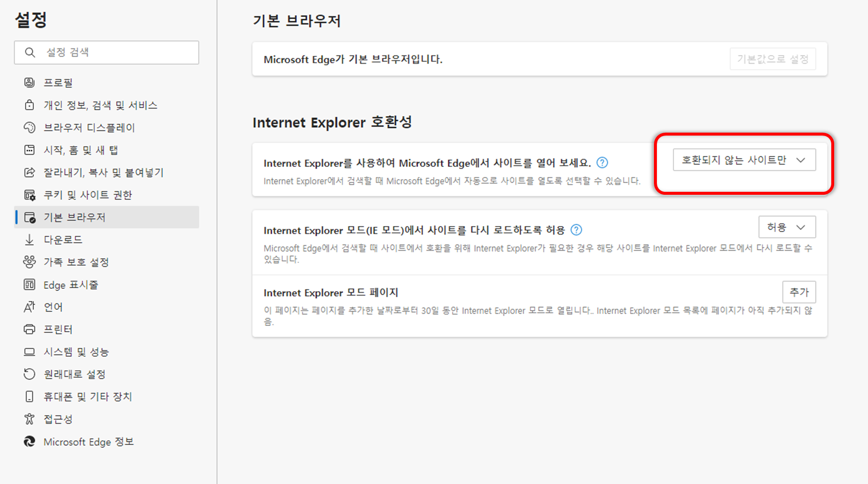This screenshot has width=868, height=484.
Task: Click the accessibility icon
Action: coord(29,419)
